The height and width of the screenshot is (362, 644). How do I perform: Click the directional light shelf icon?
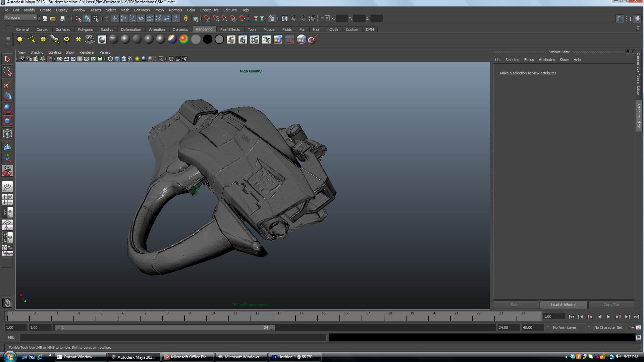[x=32, y=40]
